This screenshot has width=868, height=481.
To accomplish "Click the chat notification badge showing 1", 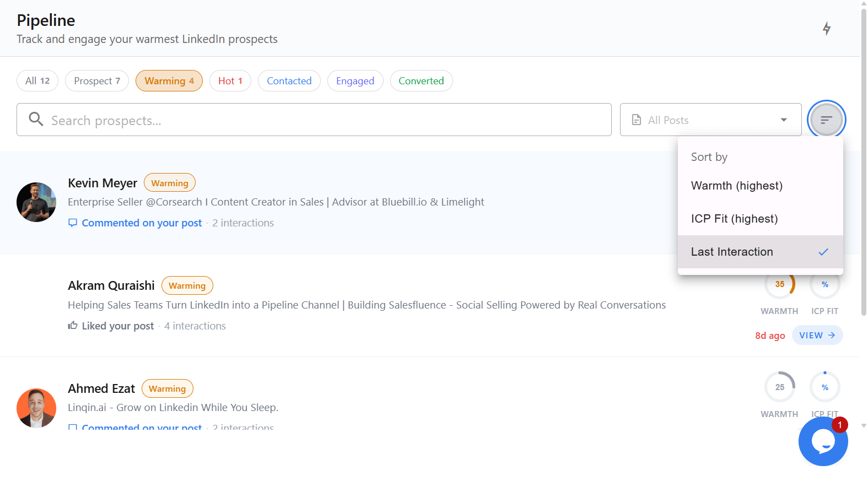I will pos(839,425).
